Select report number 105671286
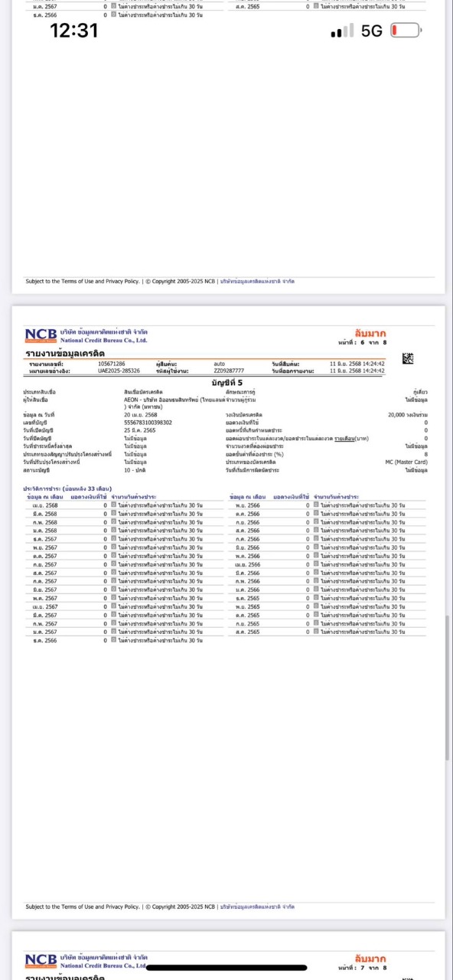Image resolution: width=453 pixels, height=980 pixels. 112,364
